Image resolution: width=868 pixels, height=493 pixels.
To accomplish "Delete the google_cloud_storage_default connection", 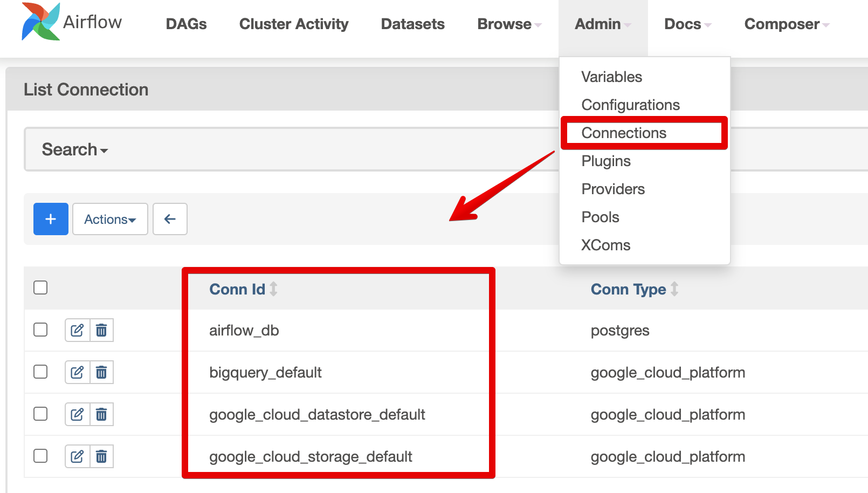I will coord(101,456).
